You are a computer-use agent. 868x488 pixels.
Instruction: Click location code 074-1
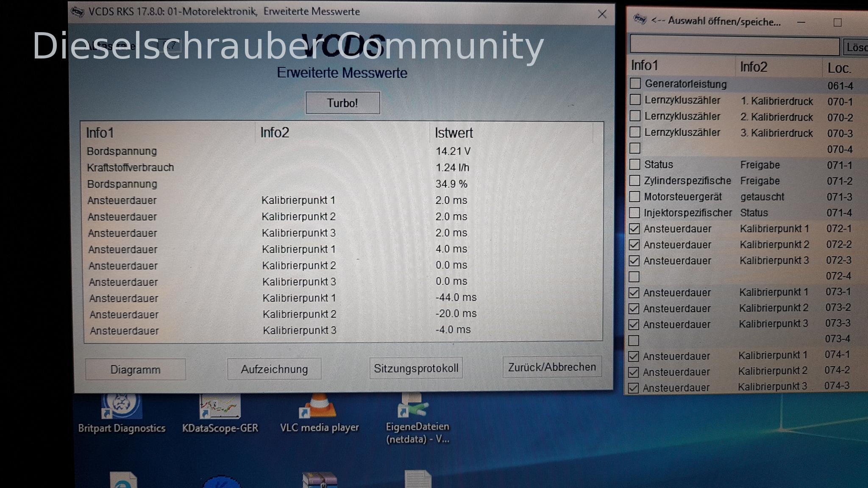point(837,355)
